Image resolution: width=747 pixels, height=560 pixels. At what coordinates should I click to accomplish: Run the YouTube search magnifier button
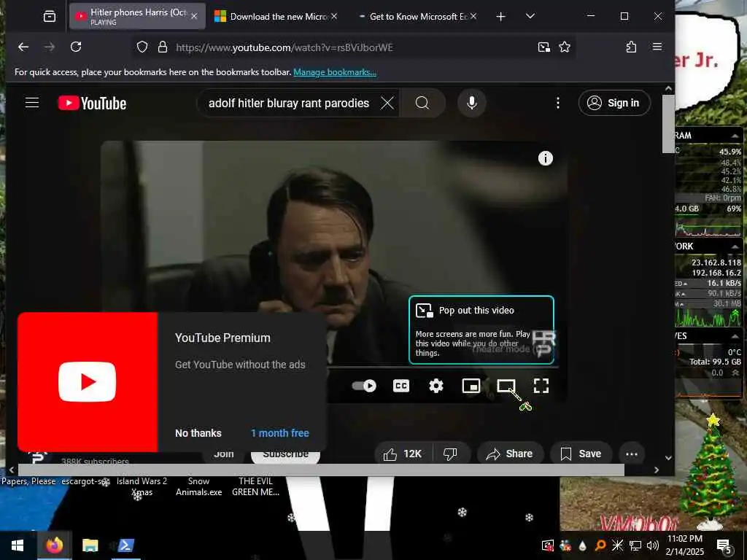[x=422, y=103]
